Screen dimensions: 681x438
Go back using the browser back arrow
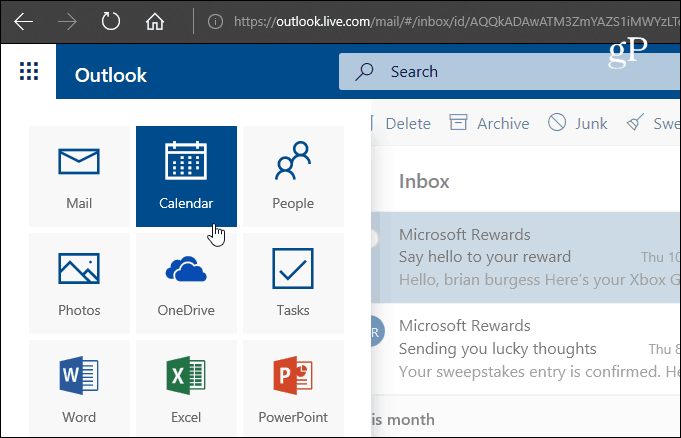23,21
